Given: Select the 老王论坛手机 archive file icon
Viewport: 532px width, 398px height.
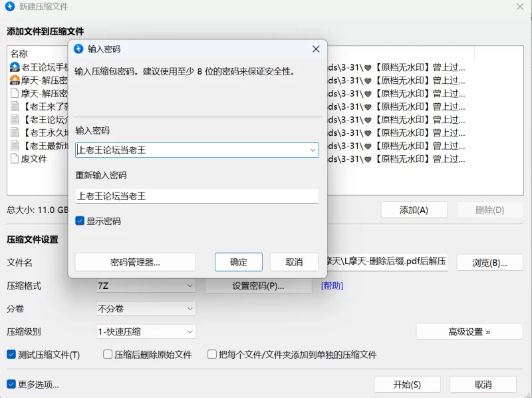Looking at the screenshot, I should (x=15, y=67).
